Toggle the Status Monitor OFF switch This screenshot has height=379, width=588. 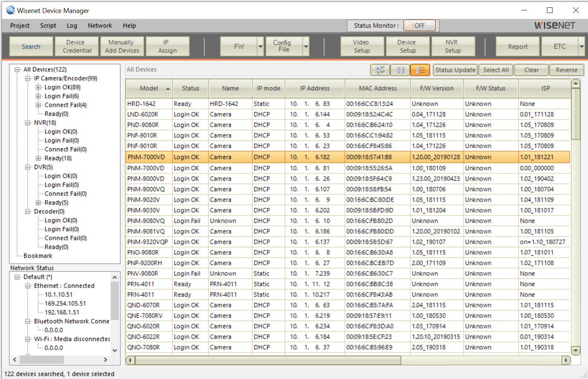(419, 26)
